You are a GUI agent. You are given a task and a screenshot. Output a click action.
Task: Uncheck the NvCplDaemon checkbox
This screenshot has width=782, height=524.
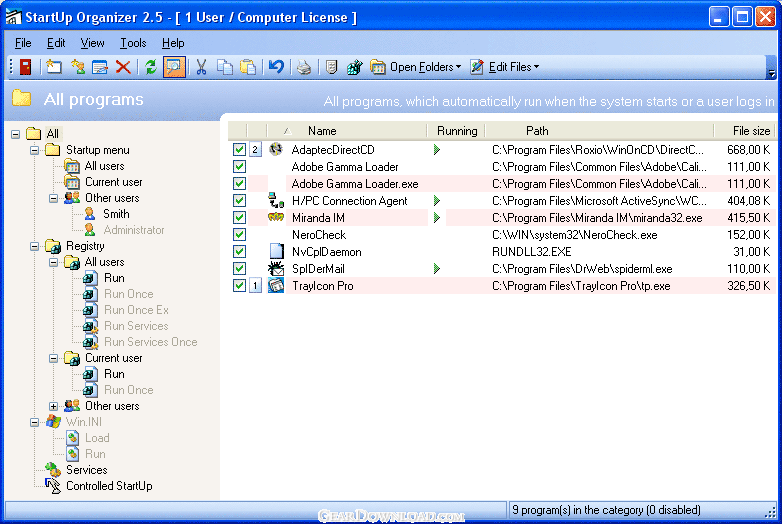[x=239, y=251]
